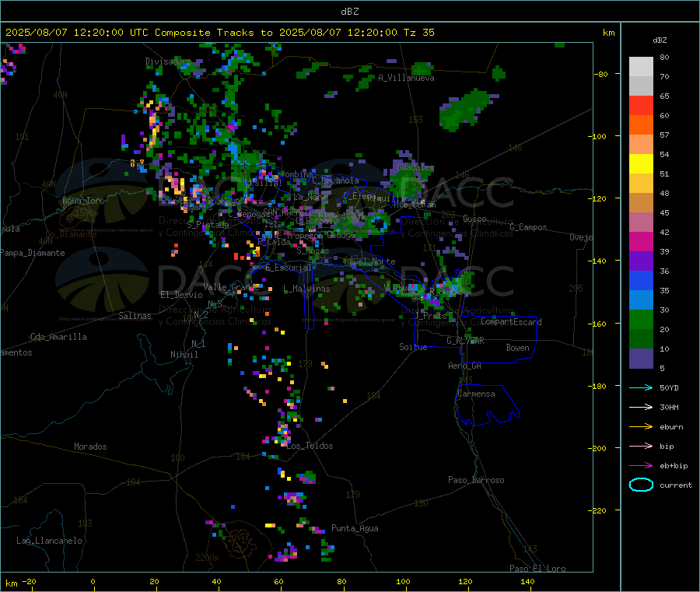Image resolution: width=700 pixels, height=592 pixels.
Task: Click the 'Nihuil' place label
Action: coord(184,355)
